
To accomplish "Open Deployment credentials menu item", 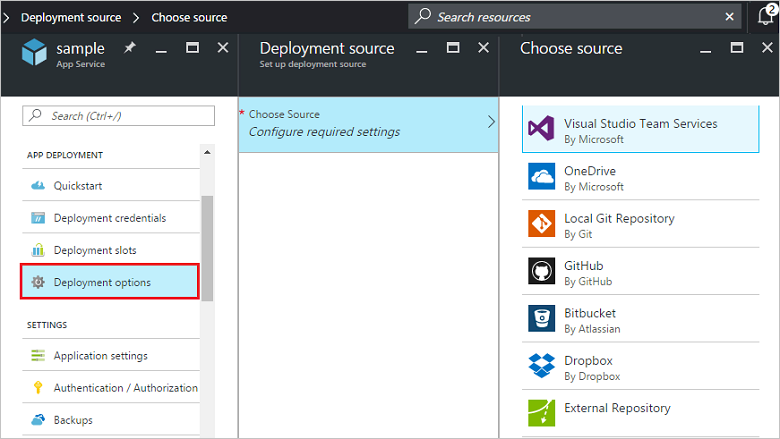I will point(111,218).
